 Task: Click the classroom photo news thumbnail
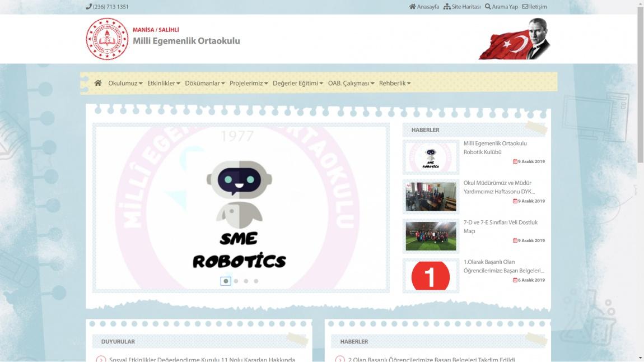pos(431,196)
